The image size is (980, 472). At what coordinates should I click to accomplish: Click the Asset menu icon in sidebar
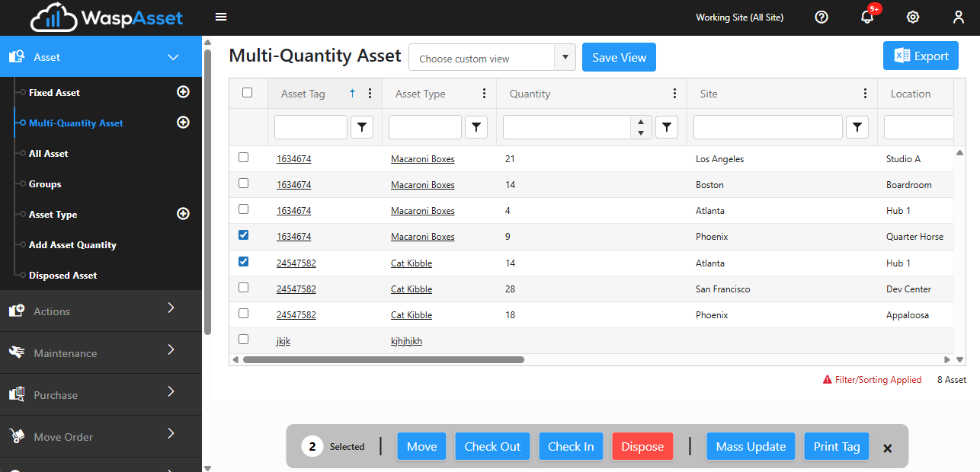[x=17, y=57]
